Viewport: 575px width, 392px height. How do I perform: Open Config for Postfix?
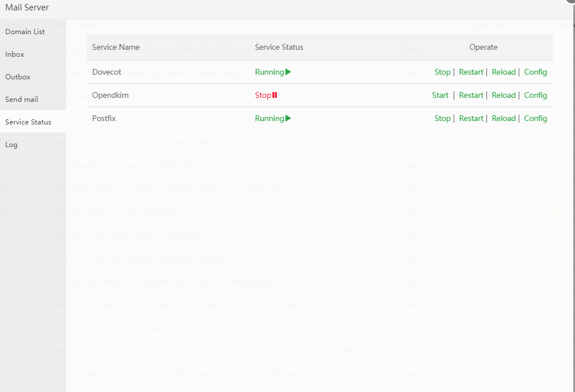(x=535, y=119)
